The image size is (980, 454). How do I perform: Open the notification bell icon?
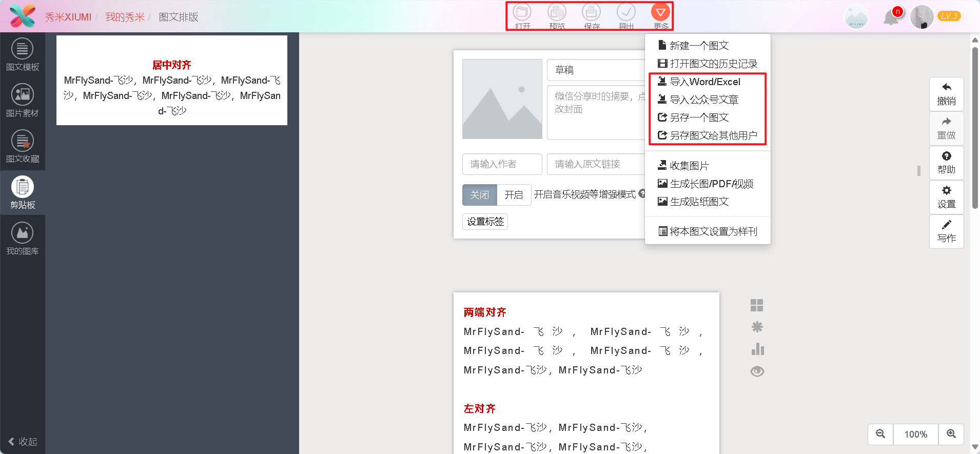pos(892,17)
